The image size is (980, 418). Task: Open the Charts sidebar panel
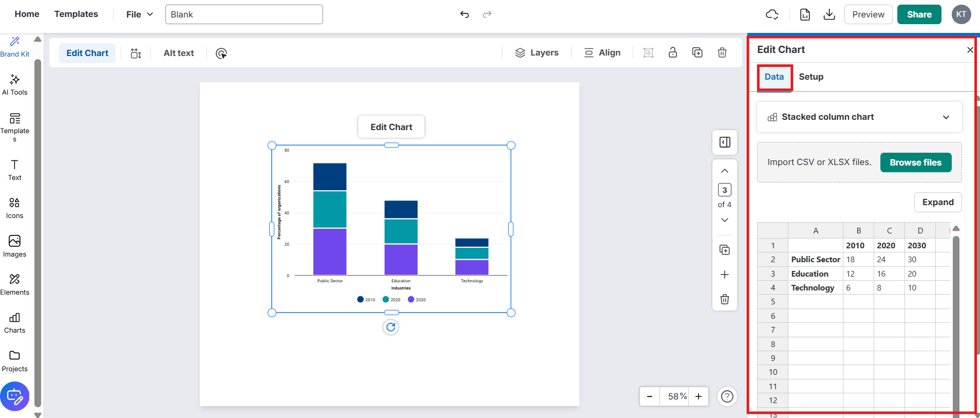[x=15, y=323]
